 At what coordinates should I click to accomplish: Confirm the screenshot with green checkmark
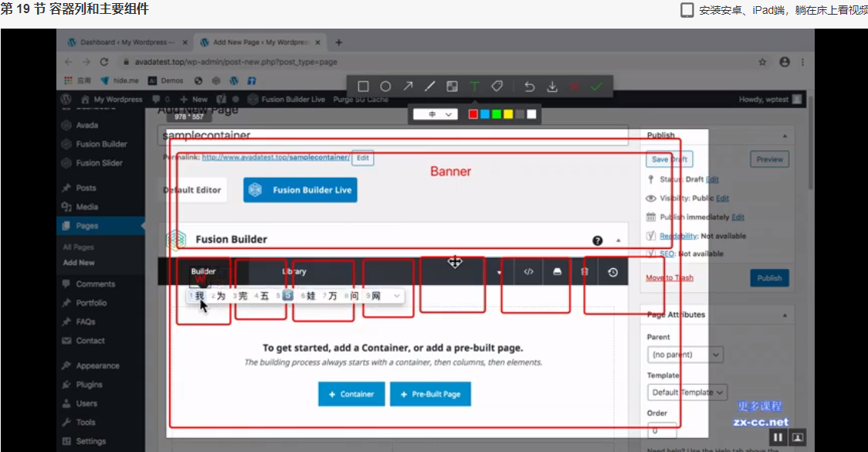[x=596, y=87]
